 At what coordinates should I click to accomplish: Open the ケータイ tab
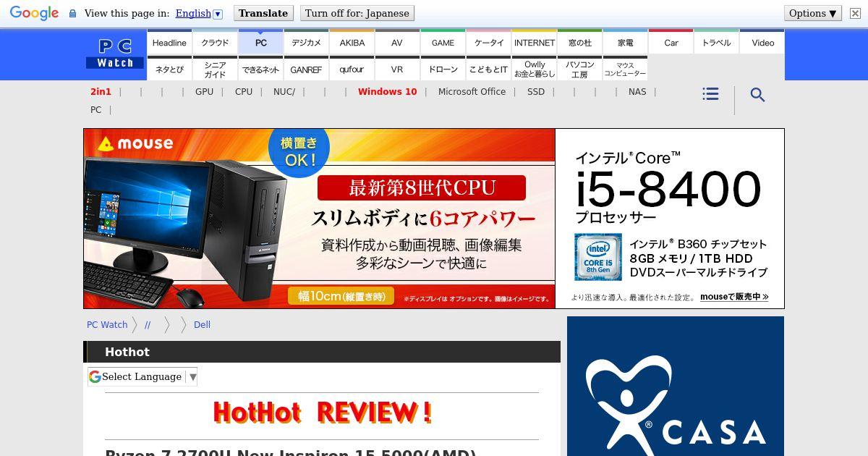(x=488, y=42)
